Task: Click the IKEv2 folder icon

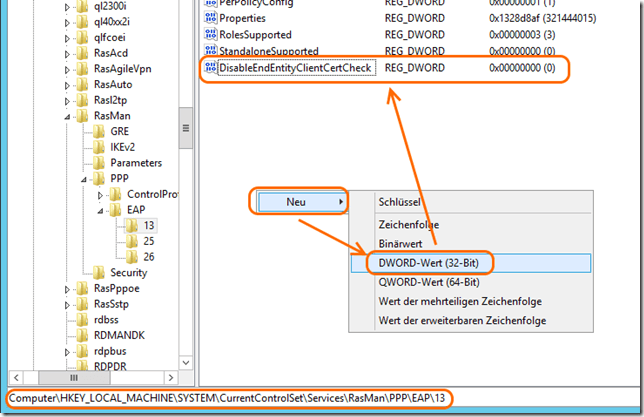Action: point(100,147)
